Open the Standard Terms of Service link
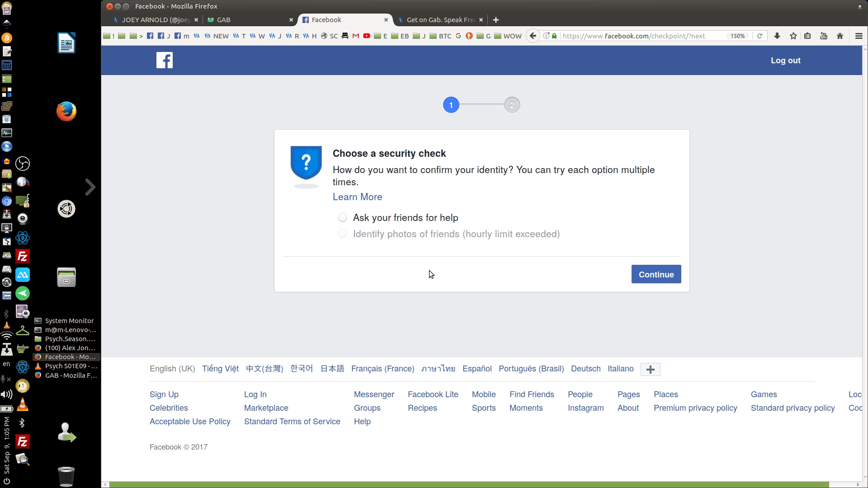Screen dimensions: 868x488 tap(292, 422)
